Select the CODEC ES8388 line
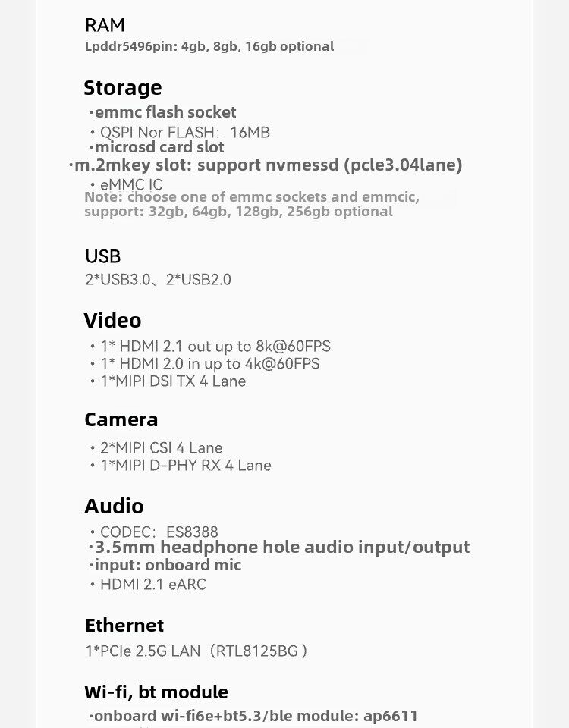Image resolution: width=569 pixels, height=728 pixels. coord(159,532)
